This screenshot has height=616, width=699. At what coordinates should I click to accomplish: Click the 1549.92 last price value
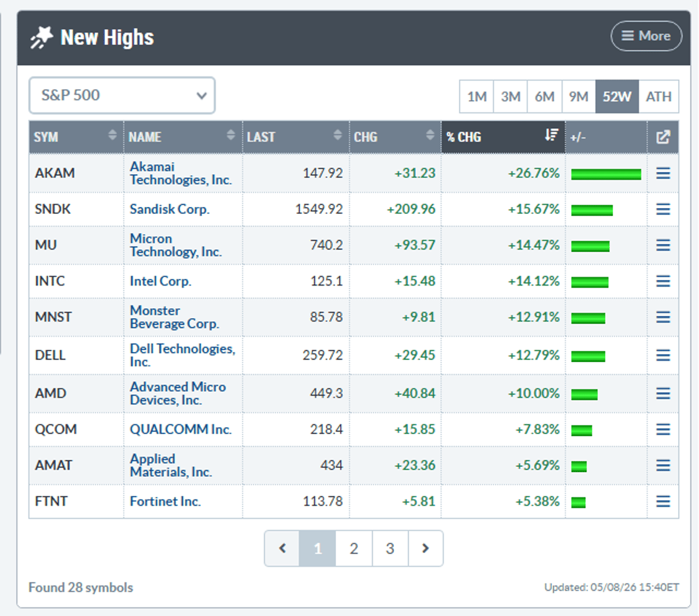click(319, 209)
